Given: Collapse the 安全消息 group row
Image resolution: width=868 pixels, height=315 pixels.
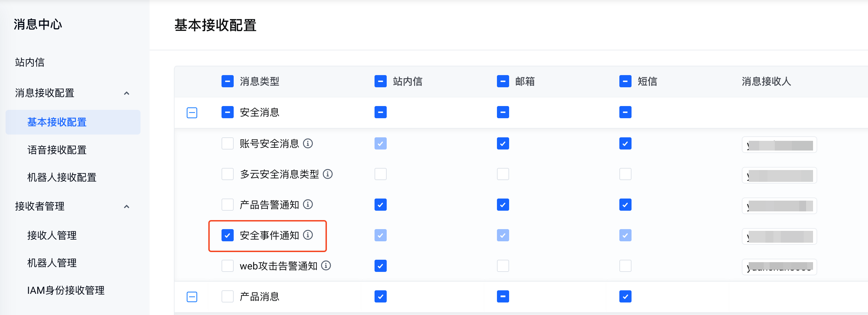Looking at the screenshot, I should click(192, 113).
